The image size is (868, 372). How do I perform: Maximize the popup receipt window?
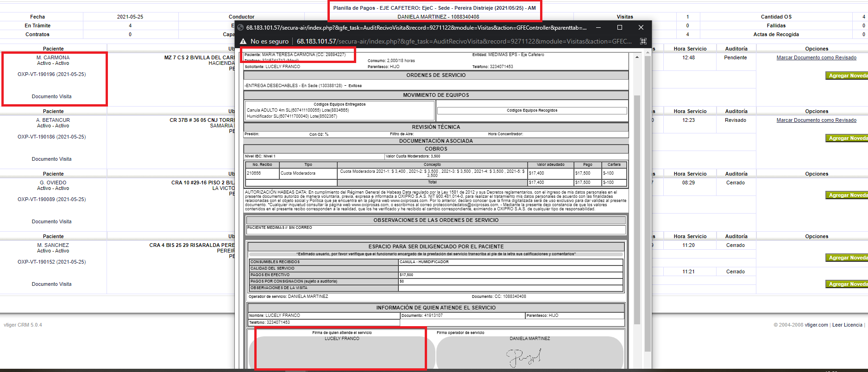pyautogui.click(x=620, y=27)
